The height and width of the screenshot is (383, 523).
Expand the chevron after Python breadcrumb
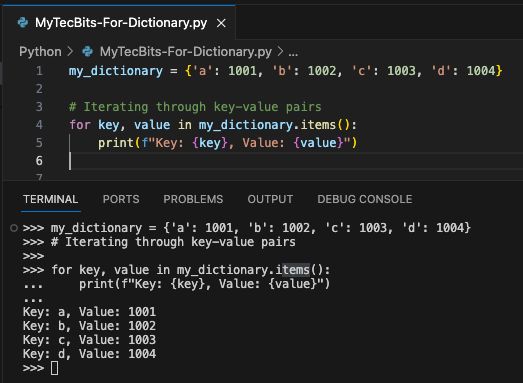click(70, 52)
